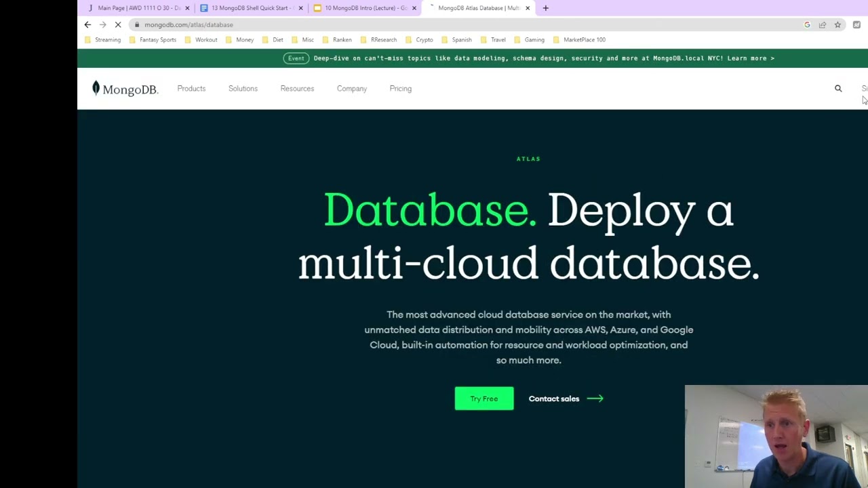Open the Ranken bookmarks folder
The width and height of the screenshot is (868, 488).
point(337,39)
